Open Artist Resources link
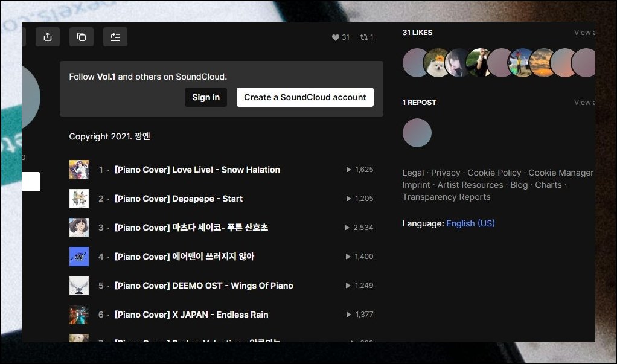Viewport: 617px width, 364px height. point(470,185)
